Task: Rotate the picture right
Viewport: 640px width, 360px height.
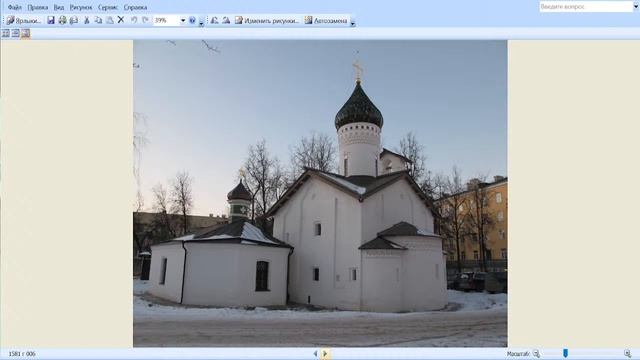Action: coord(226,20)
